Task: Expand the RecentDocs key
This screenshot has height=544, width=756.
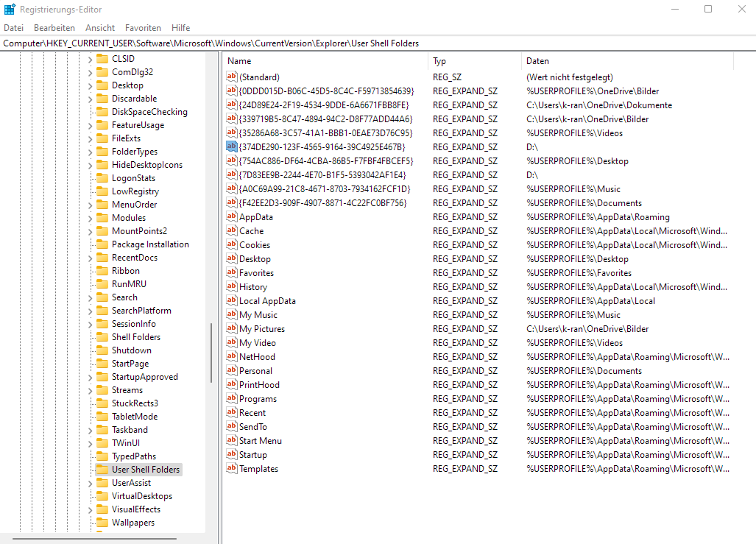Action: pos(90,258)
